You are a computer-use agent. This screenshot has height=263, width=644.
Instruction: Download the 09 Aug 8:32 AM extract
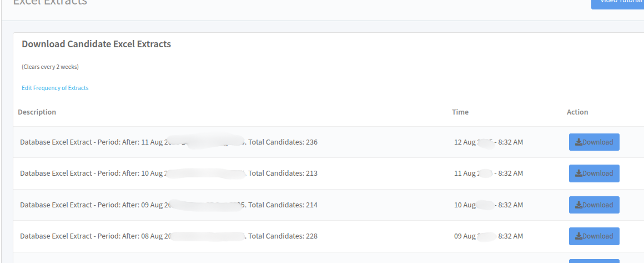coord(594,236)
